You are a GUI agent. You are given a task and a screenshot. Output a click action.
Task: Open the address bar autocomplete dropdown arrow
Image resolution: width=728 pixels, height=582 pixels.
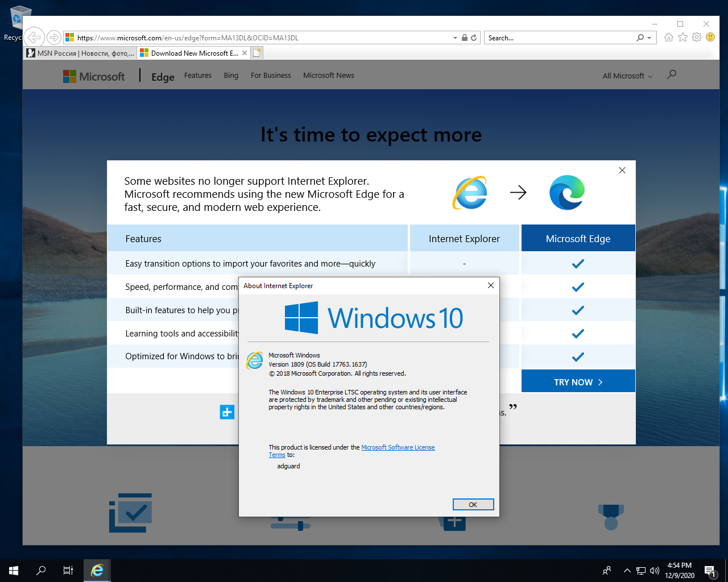tap(455, 38)
